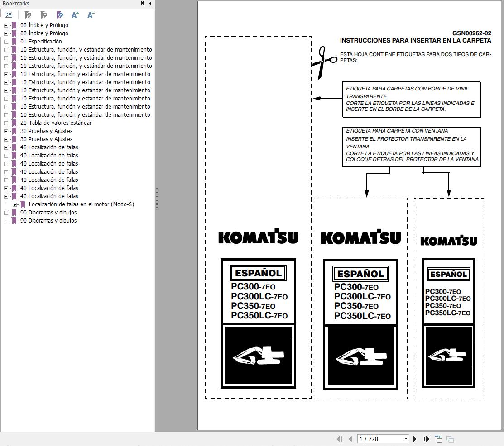Go to the next page

tap(415, 439)
